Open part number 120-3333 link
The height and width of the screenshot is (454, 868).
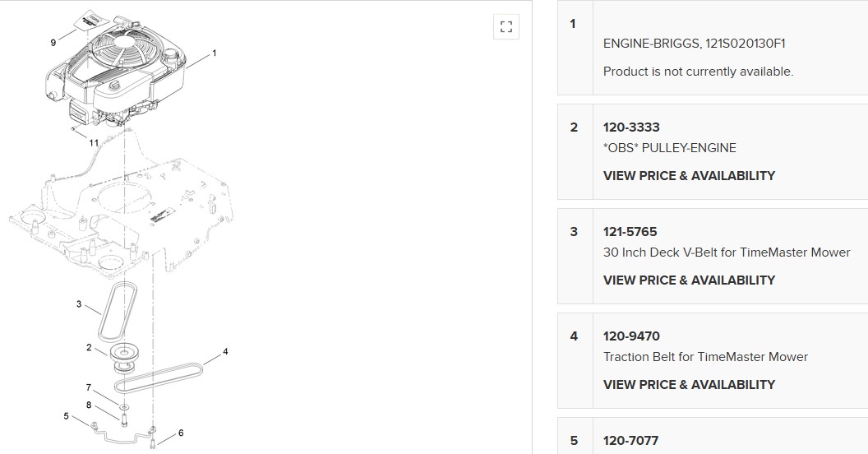coord(631,127)
